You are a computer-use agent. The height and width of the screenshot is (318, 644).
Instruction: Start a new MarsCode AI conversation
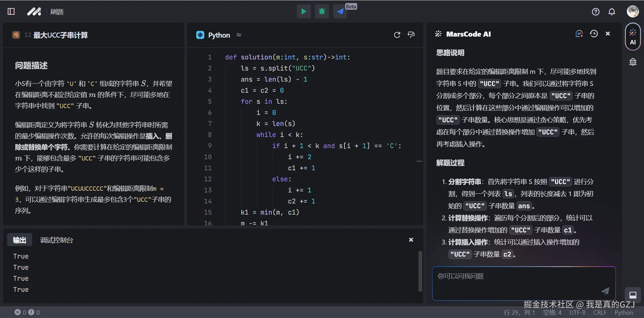579,34
